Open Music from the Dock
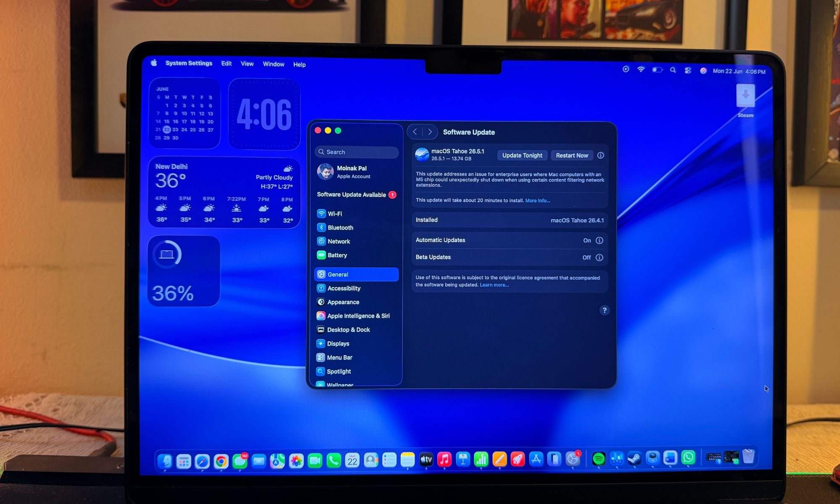Screen dimensions: 840x504 pos(444,459)
